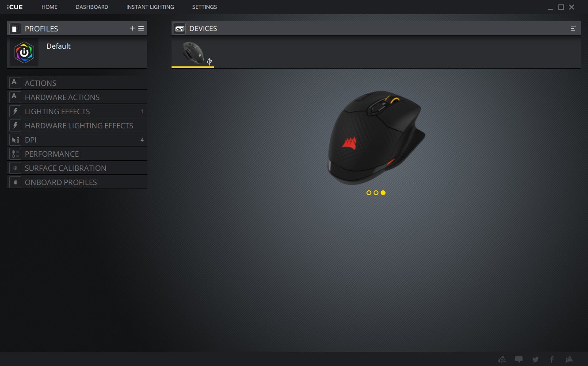The image size is (588, 366).
Task: Click the large mouse preview image
Action: 376,137
